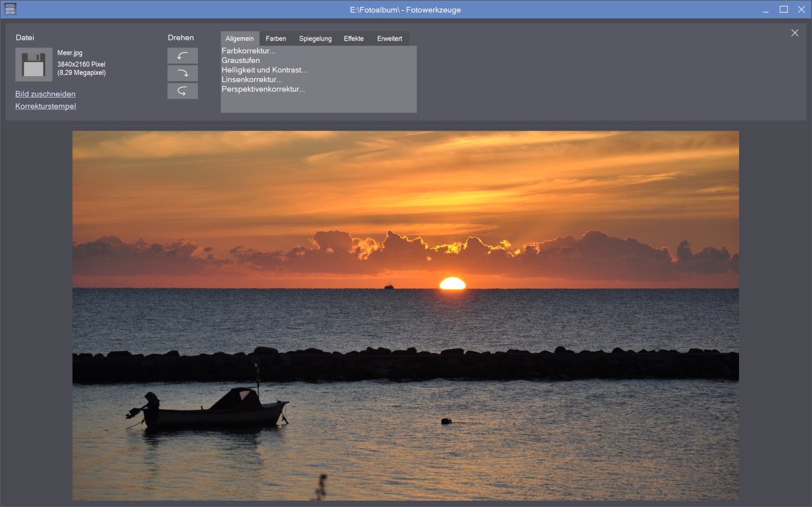
Task: Choose Perspektivenkorrektur... in the list
Action: tap(263, 89)
